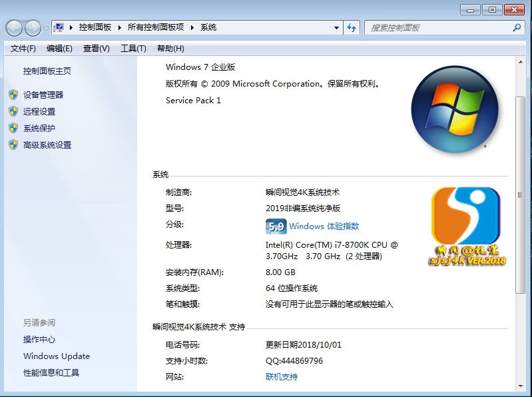Click the 更新日期2018/10/01 text

304,345
